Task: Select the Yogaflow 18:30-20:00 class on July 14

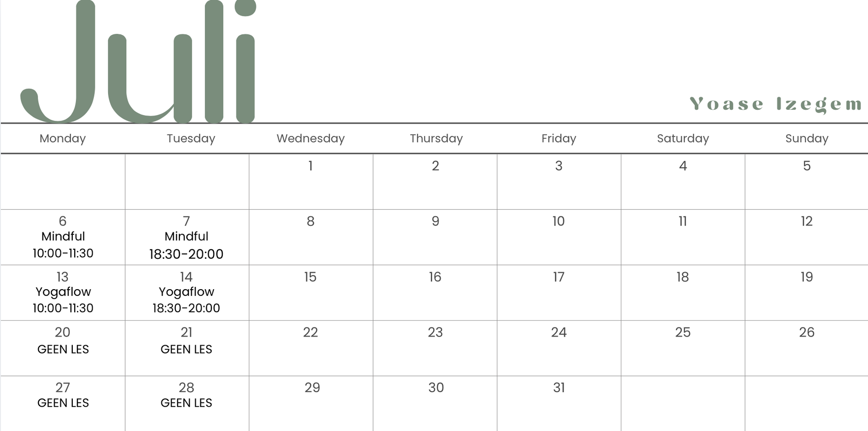Action: pos(186,300)
